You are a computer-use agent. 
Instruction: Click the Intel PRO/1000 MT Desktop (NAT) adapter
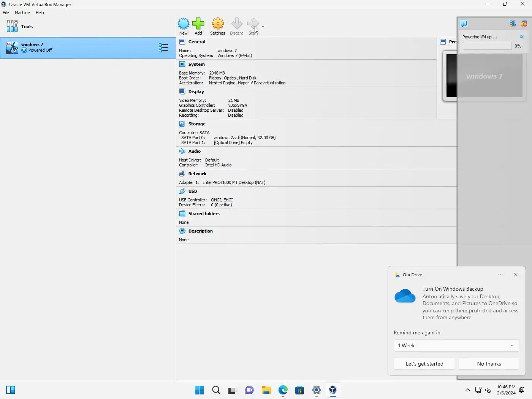pyautogui.click(x=234, y=182)
